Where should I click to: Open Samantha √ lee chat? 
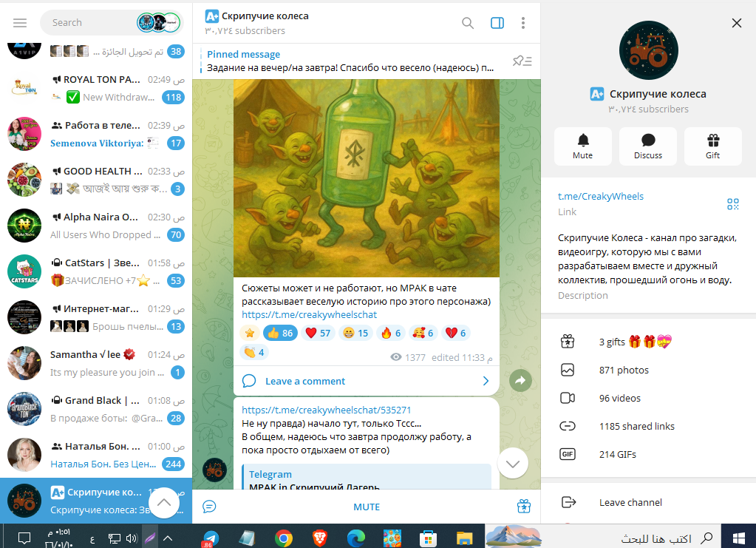click(x=96, y=363)
